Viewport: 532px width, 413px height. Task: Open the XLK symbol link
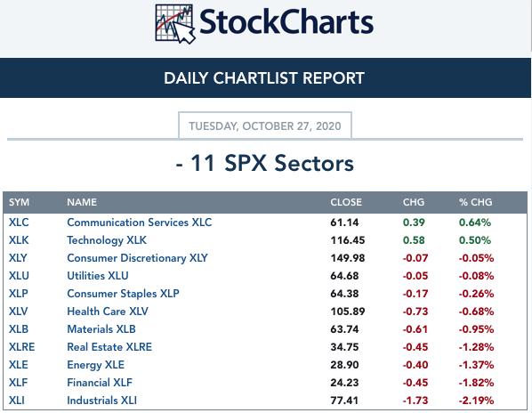click(19, 240)
